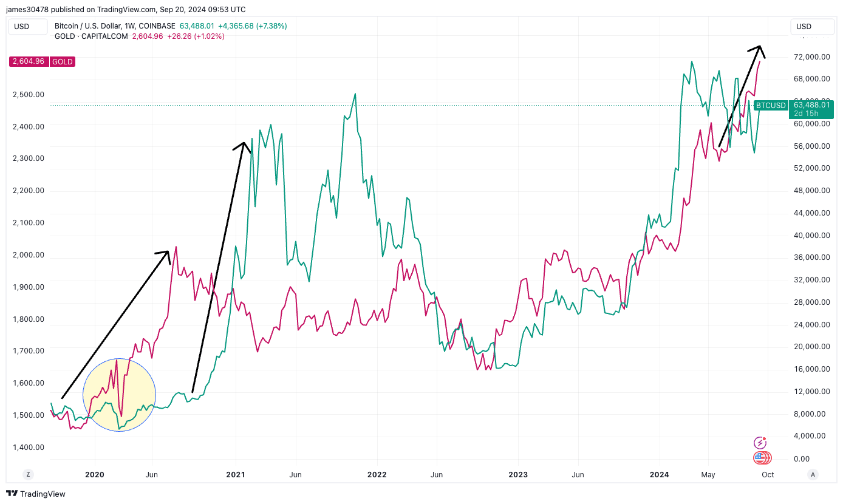Click the 72,000.00 right axis price
Image resolution: width=843 pixels, height=504 pixels.
coord(812,57)
